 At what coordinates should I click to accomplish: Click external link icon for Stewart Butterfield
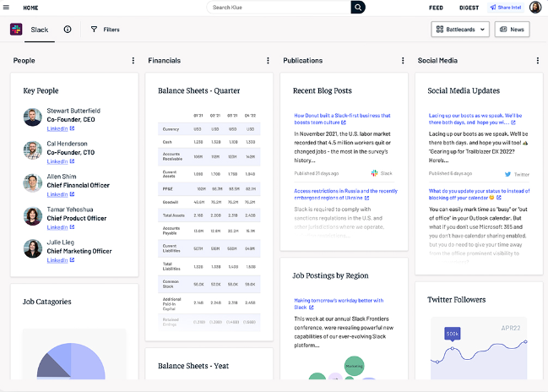point(72,128)
